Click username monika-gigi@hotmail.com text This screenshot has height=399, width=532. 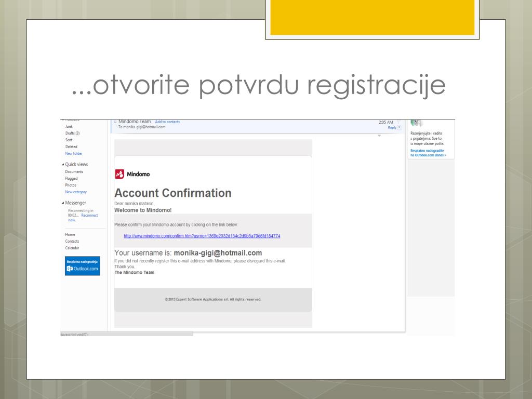[x=218, y=253]
